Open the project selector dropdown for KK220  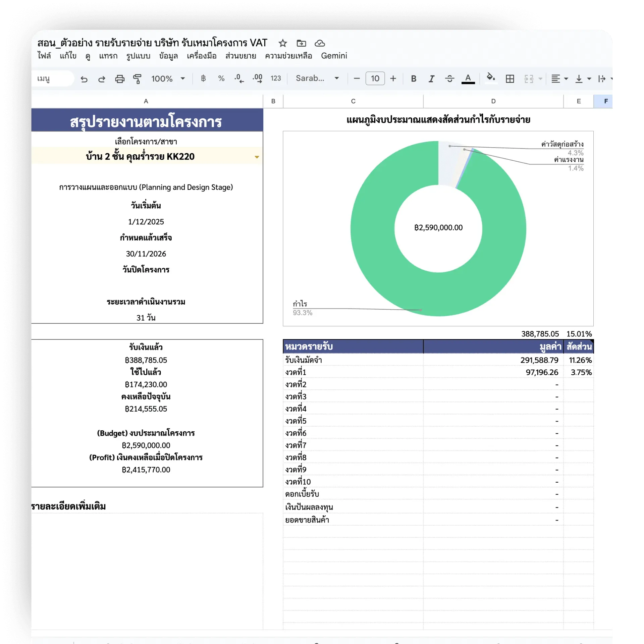tap(257, 157)
